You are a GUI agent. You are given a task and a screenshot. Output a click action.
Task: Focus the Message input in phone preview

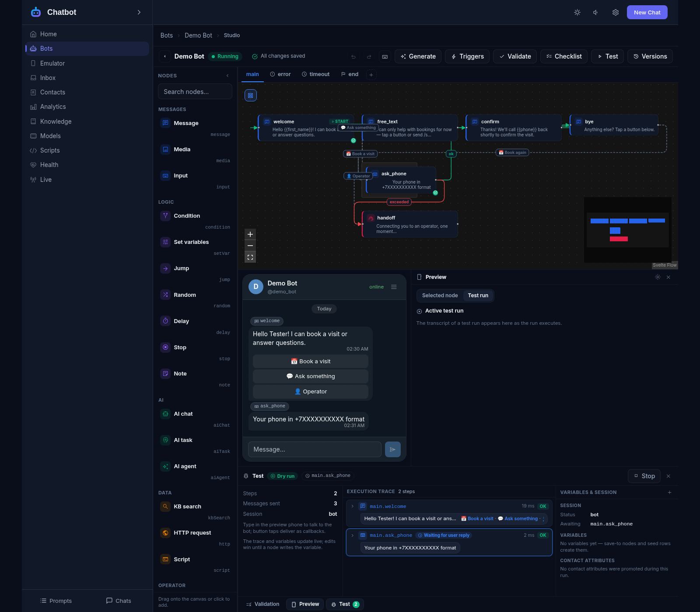(315, 449)
